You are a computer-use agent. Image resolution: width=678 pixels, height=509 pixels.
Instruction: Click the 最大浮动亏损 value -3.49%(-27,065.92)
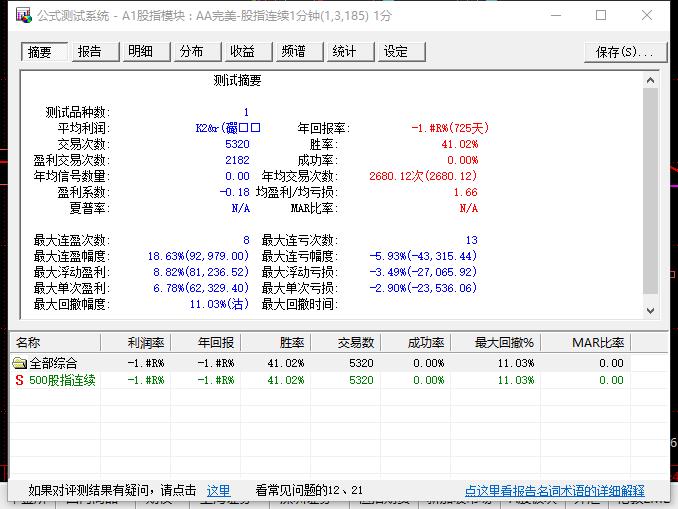[423, 272]
